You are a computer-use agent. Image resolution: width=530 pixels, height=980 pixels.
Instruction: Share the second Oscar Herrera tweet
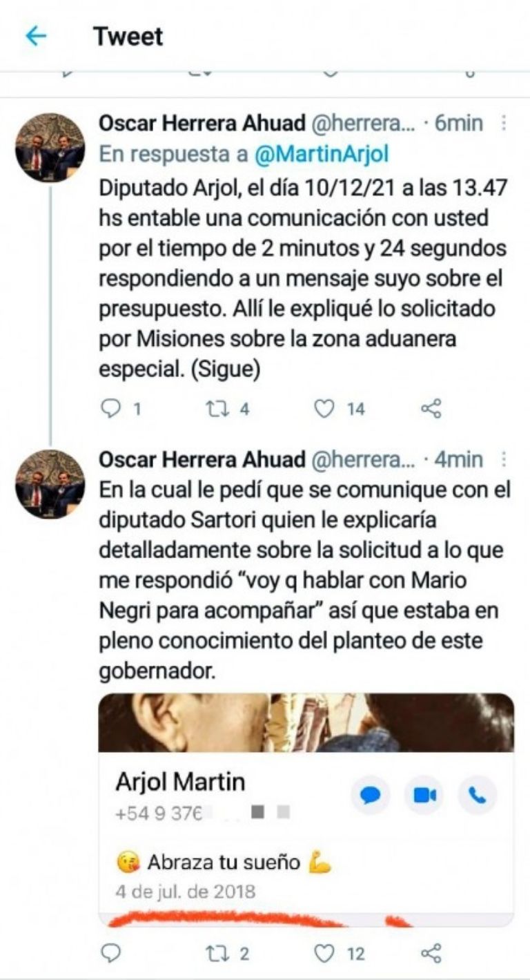[x=431, y=954]
